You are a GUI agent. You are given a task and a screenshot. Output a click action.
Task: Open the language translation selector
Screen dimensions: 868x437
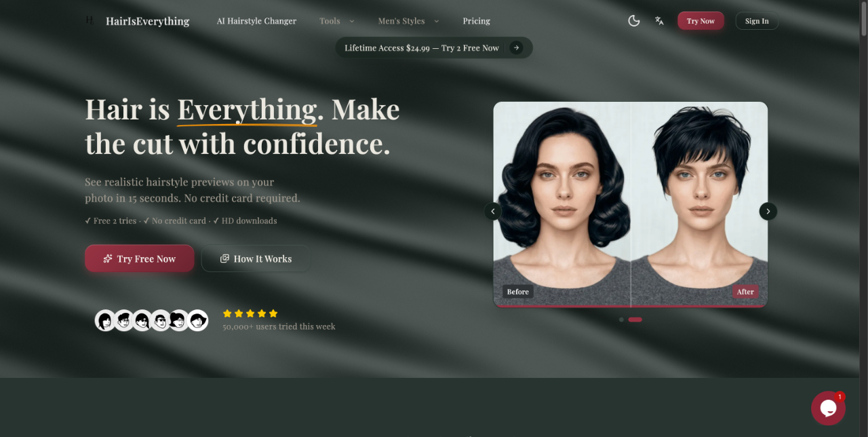coord(659,21)
